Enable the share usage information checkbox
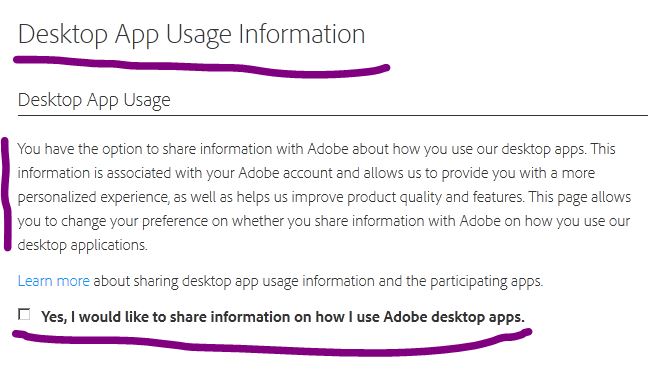Viewport: 665px width, 390px height. pos(24,314)
